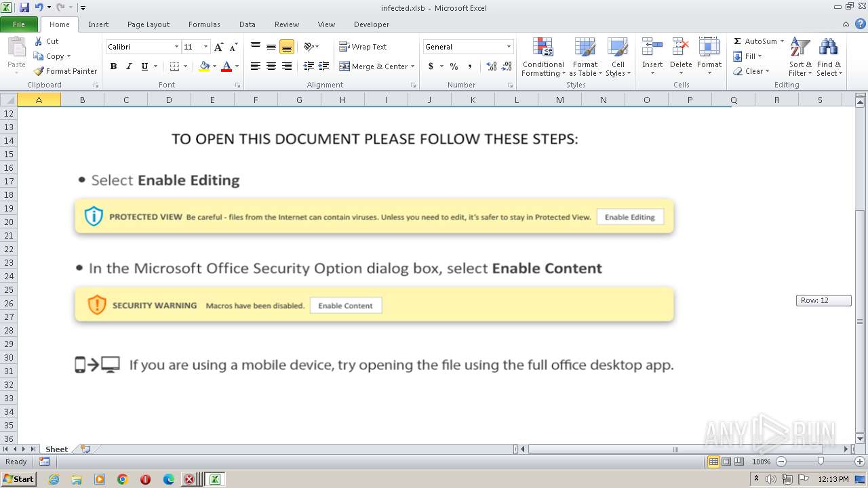Click the red Font Color swatch
Image resolution: width=868 pixels, height=488 pixels.
pyautogui.click(x=226, y=66)
